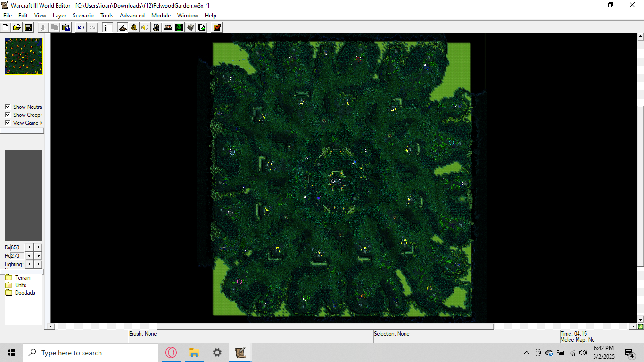Click the taskbar search box

pos(91,353)
